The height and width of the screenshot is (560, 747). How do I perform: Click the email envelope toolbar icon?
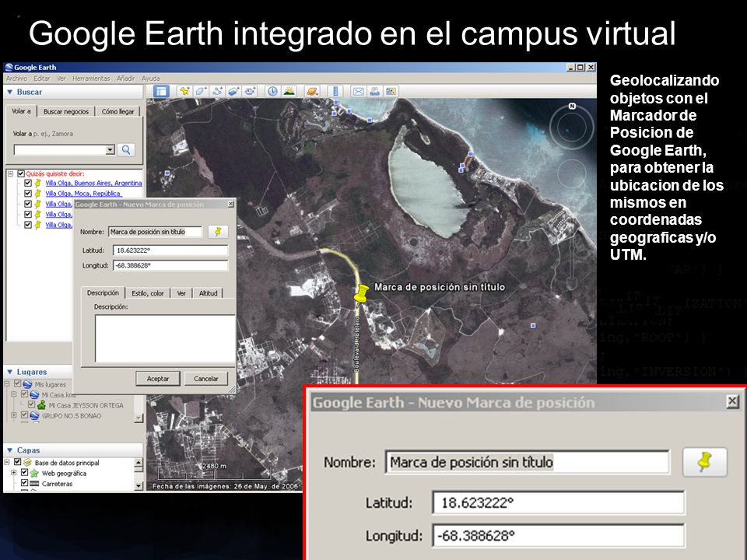358,91
